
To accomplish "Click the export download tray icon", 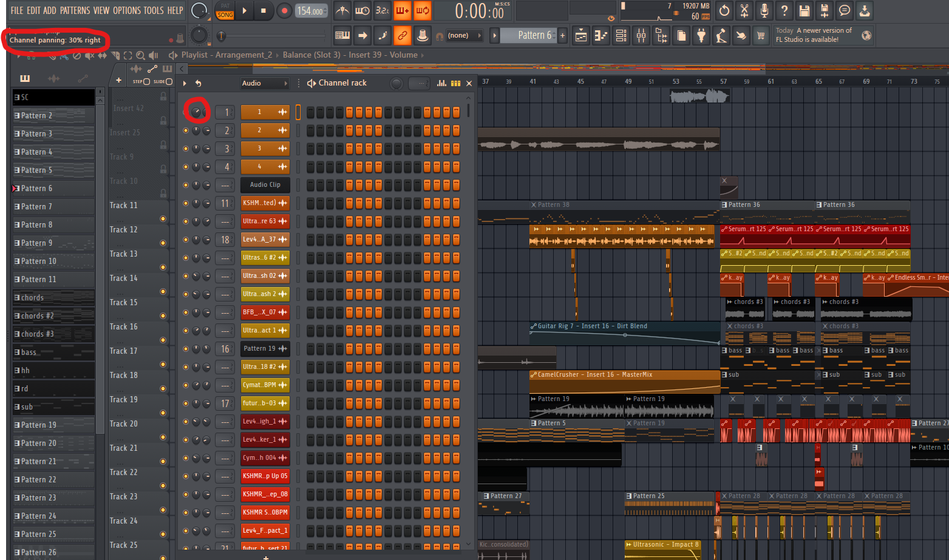I will click(x=865, y=10).
